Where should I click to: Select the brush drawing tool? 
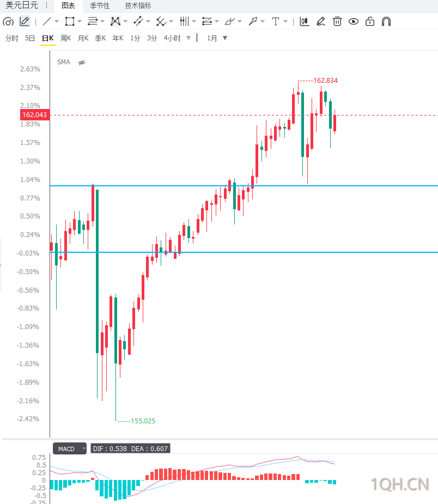[x=230, y=22]
